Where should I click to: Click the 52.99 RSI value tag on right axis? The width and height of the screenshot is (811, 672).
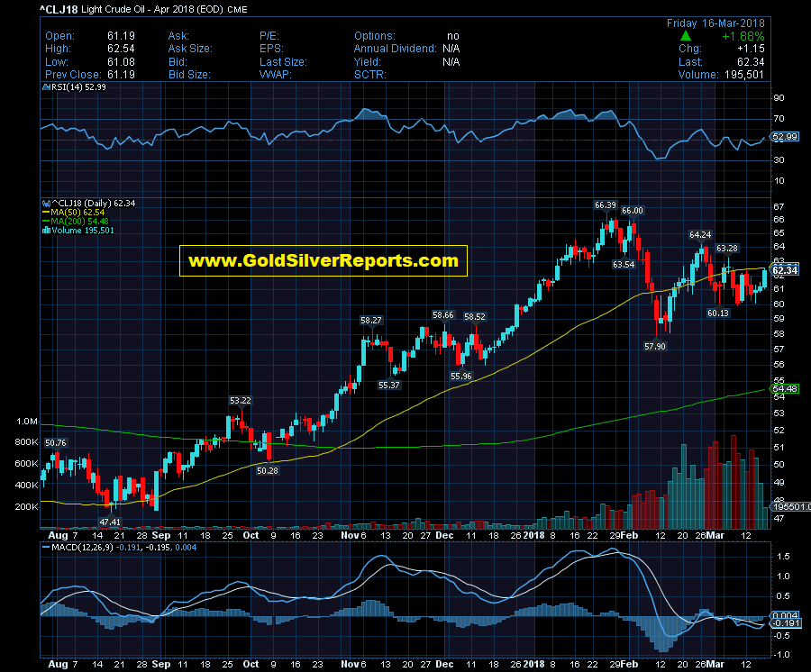click(785, 137)
